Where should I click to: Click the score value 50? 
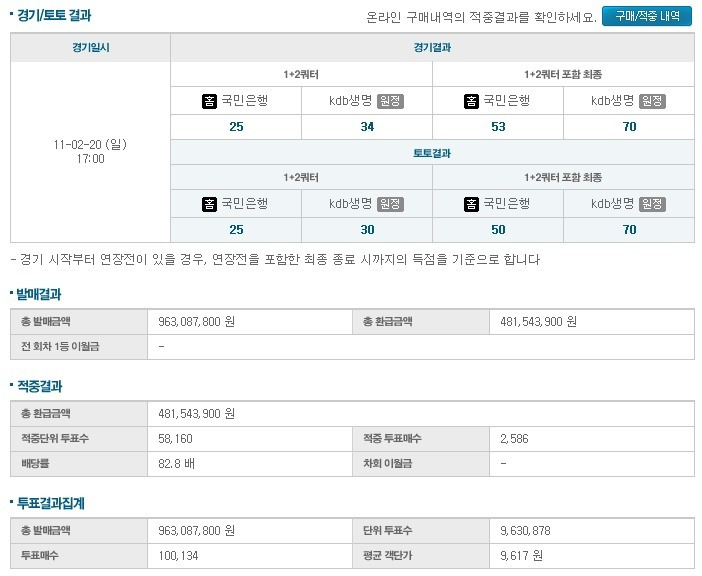pos(498,230)
